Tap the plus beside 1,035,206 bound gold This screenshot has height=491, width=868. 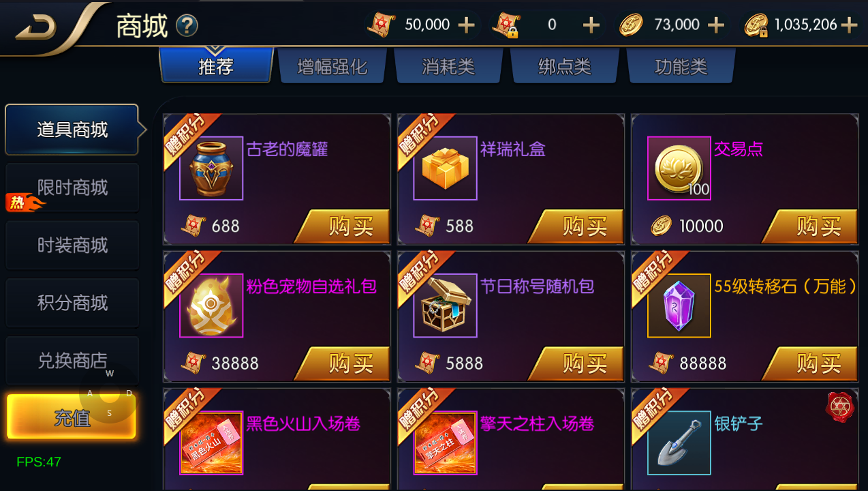click(849, 25)
